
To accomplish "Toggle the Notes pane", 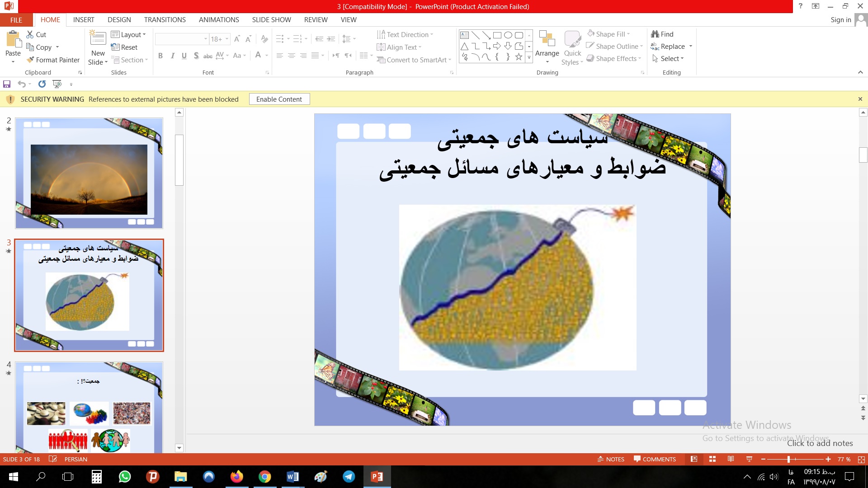I will pos(611,459).
